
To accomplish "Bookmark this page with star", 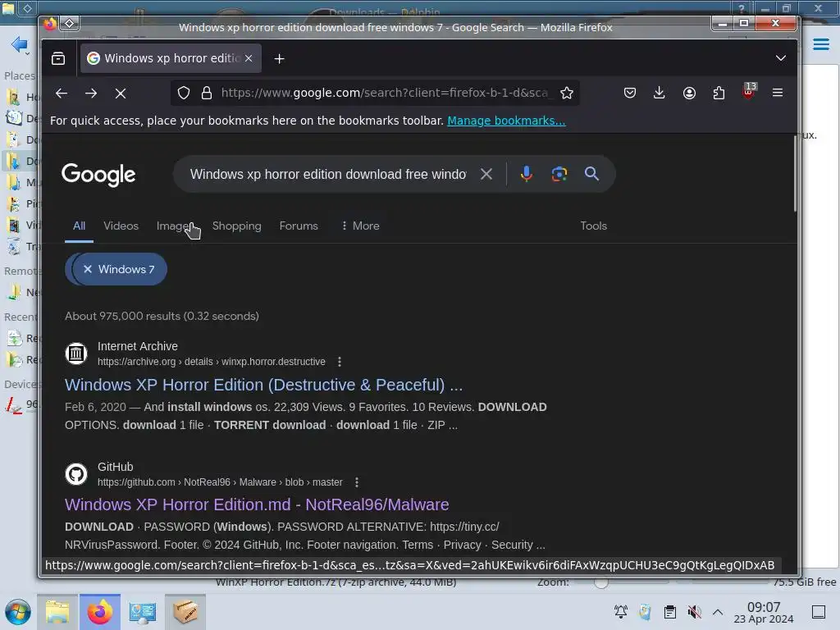I will tap(567, 93).
